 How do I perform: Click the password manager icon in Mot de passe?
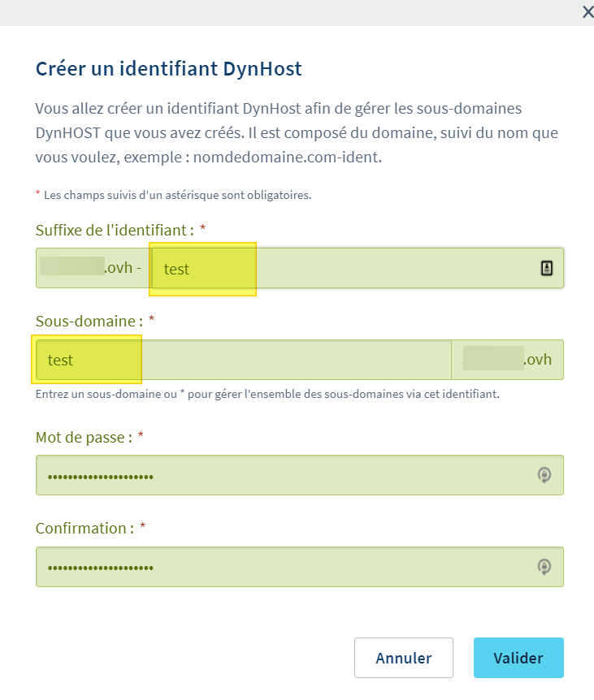545,475
